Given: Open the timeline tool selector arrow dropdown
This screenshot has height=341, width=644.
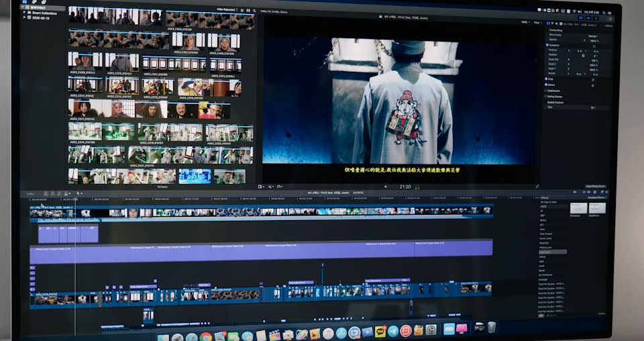Looking at the screenshot, I should tap(80, 193).
